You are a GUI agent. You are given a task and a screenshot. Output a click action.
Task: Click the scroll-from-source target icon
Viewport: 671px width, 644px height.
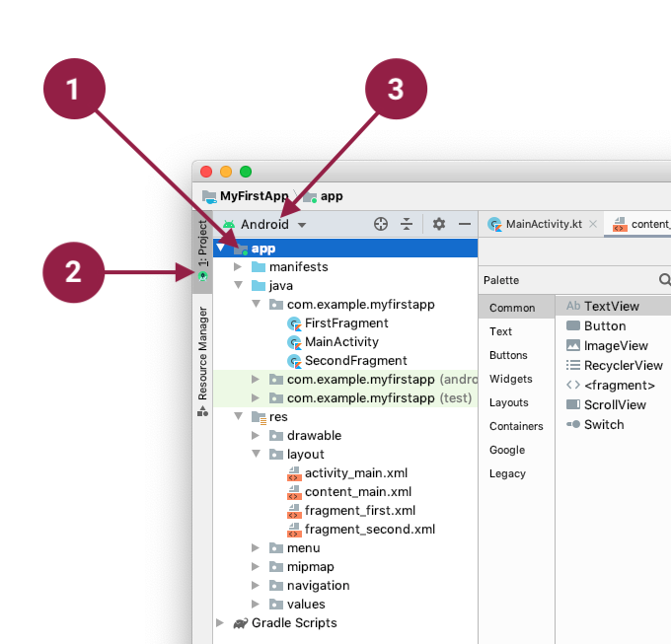tap(381, 225)
